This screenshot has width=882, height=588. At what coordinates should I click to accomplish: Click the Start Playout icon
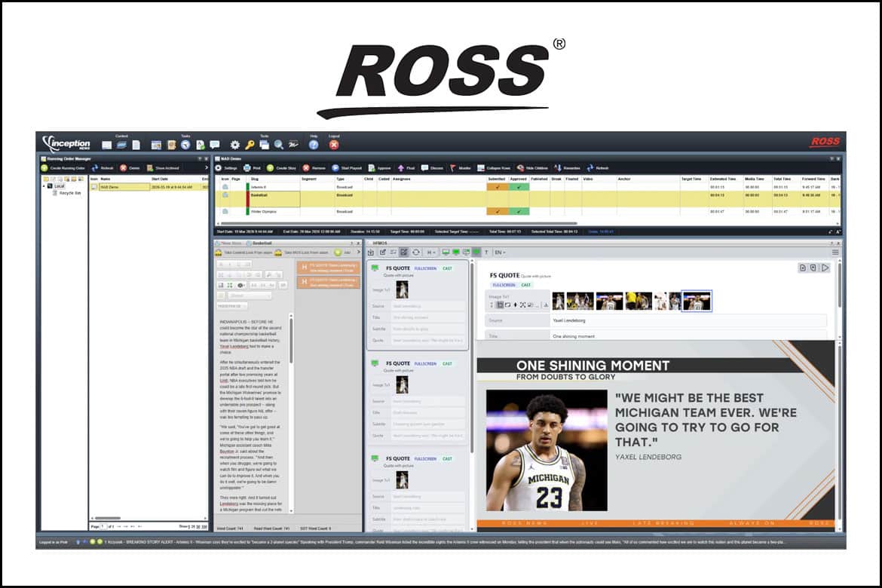[x=335, y=168]
